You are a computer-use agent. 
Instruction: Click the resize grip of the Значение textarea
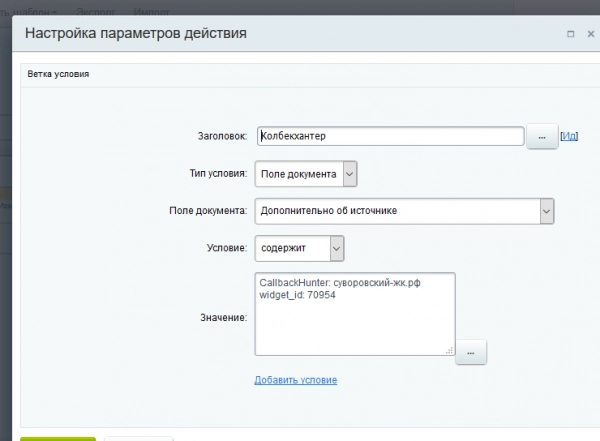[x=449, y=349]
